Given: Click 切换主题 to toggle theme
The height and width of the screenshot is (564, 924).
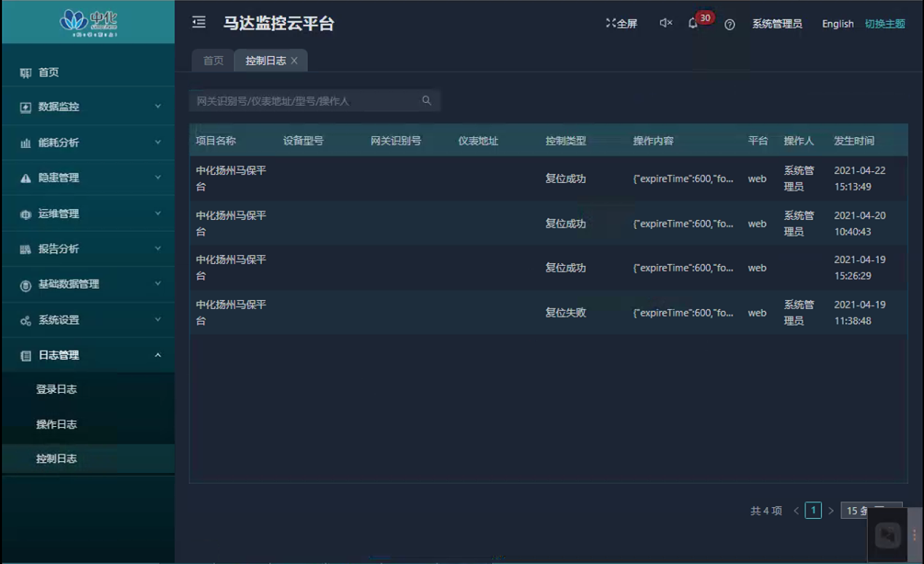Looking at the screenshot, I should [885, 24].
